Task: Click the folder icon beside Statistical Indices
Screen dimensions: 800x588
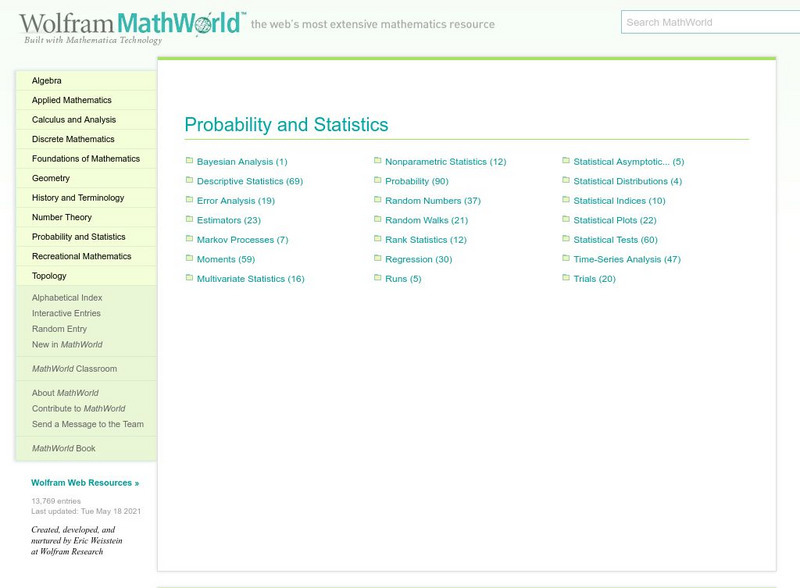Action: pyautogui.click(x=566, y=200)
